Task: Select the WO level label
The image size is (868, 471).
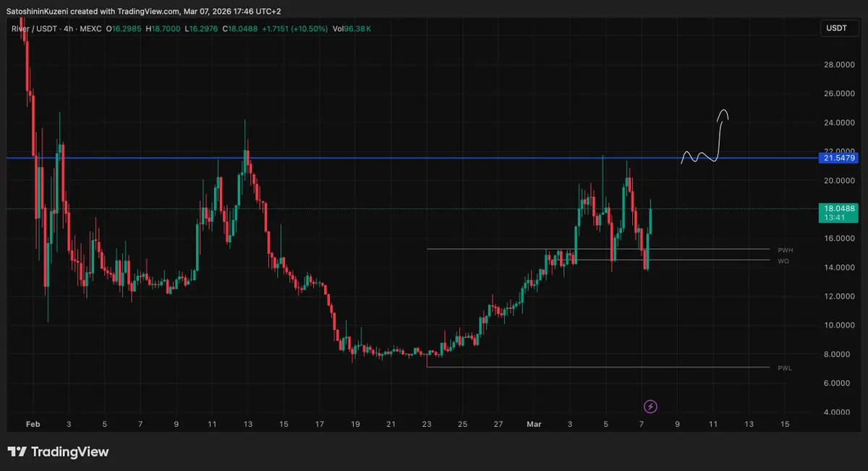Action: click(x=783, y=260)
